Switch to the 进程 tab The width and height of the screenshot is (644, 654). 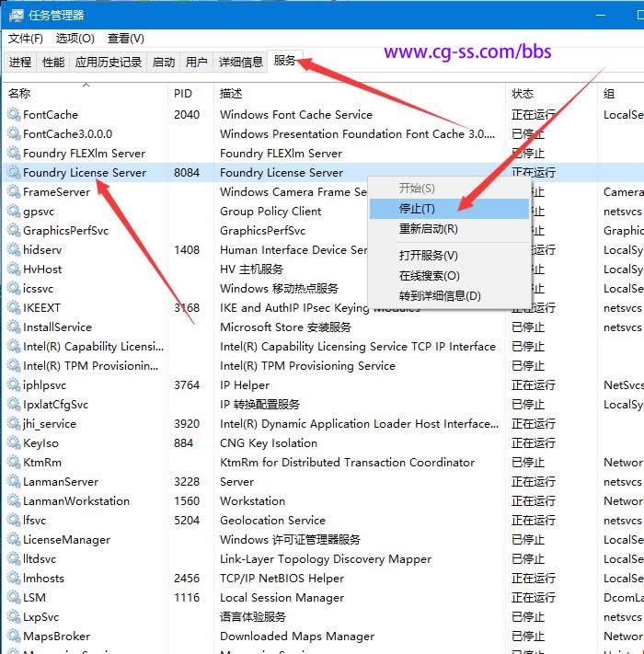(x=20, y=63)
